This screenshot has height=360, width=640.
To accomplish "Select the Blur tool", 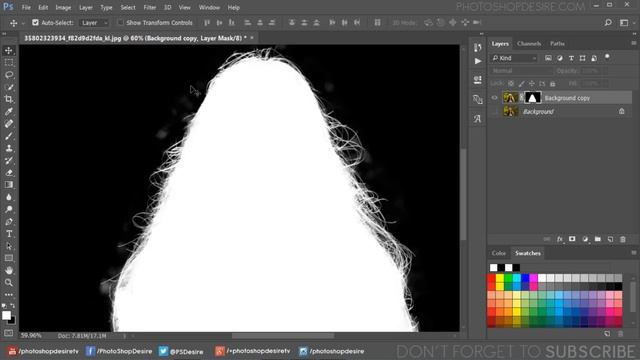I will pos(9,197).
